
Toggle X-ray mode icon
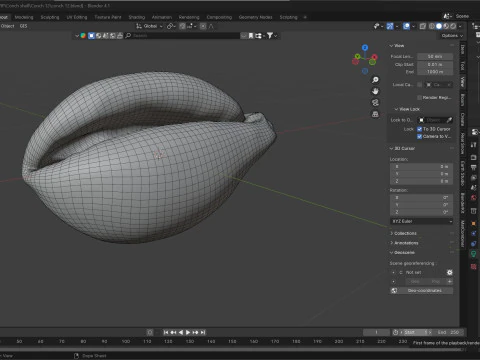[x=423, y=26]
